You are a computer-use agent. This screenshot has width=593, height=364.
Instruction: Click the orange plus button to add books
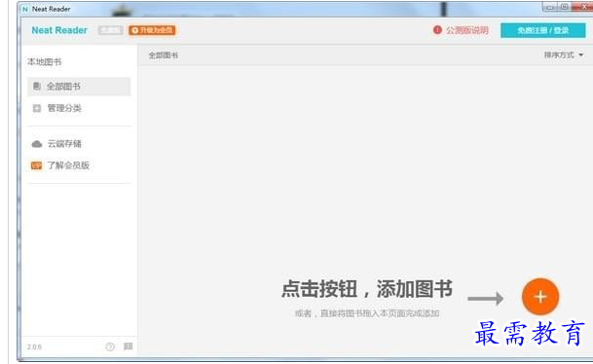coord(540,297)
